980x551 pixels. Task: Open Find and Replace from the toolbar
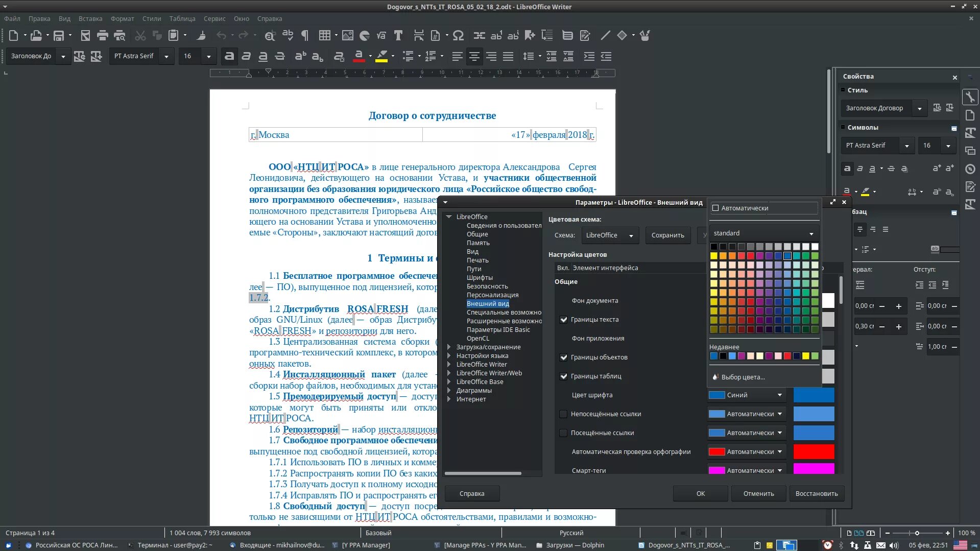pos(270,35)
